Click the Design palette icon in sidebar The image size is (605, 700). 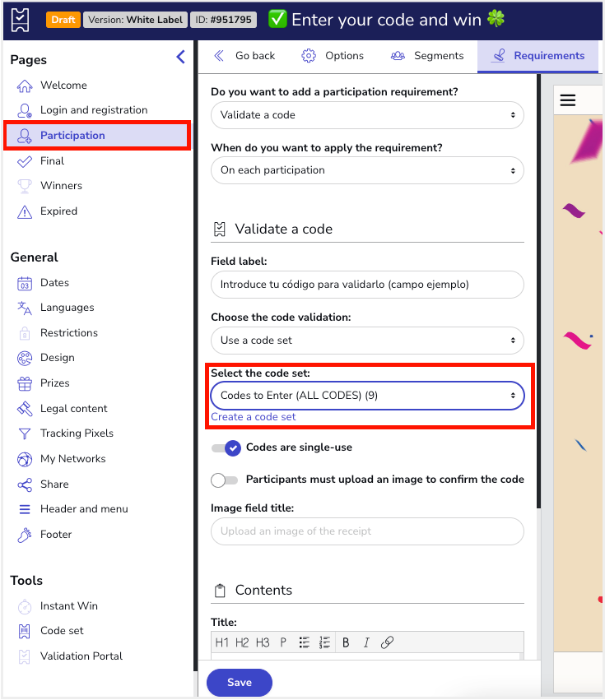coord(25,358)
